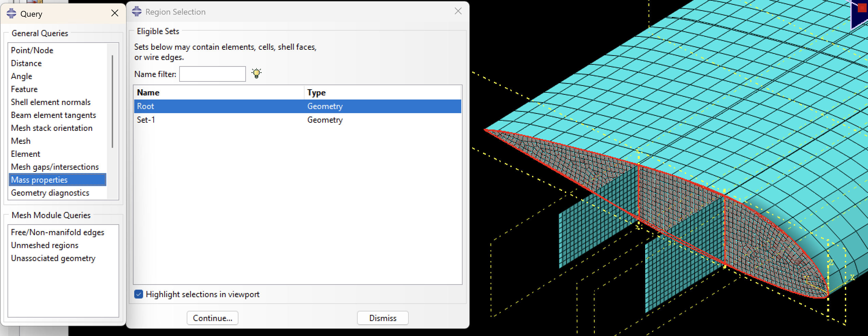The height and width of the screenshot is (336, 868).
Task: Select Beam element tangents query
Action: (x=53, y=115)
